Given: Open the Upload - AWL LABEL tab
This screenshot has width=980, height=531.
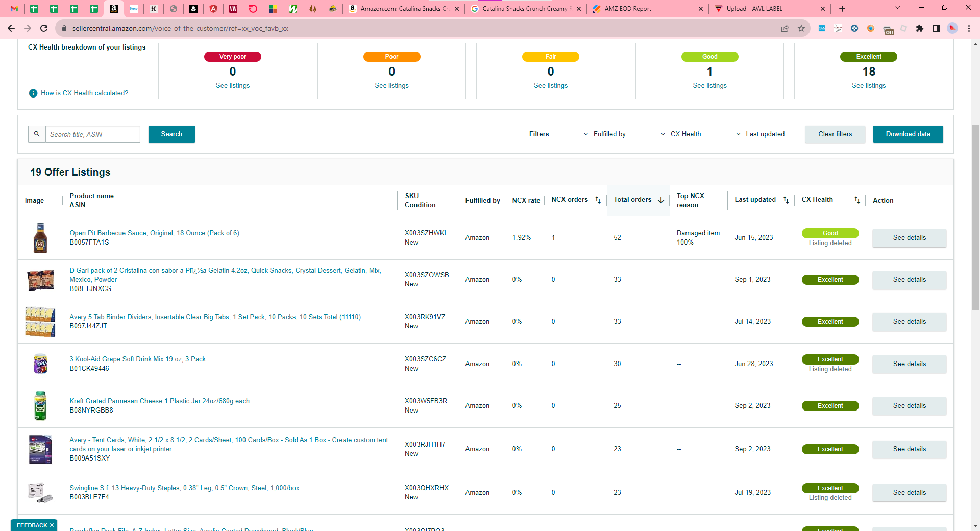Looking at the screenshot, I should coord(769,9).
